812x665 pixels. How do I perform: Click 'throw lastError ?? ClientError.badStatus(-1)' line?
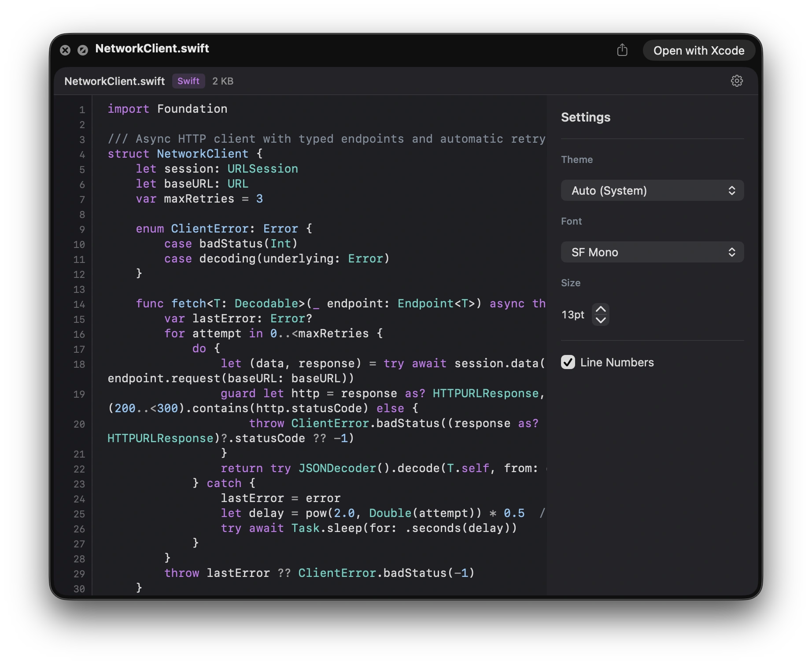click(319, 573)
